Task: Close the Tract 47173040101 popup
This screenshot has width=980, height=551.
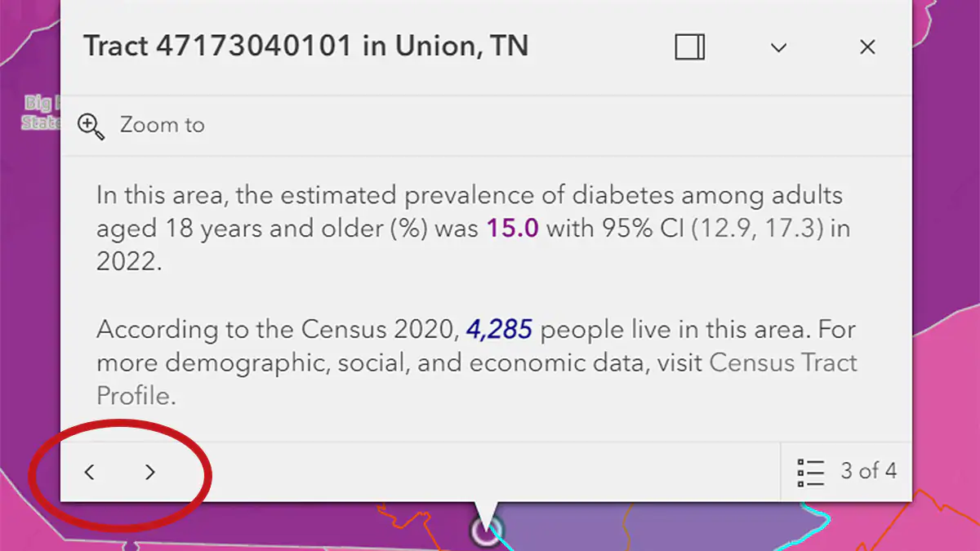Action: [x=867, y=47]
